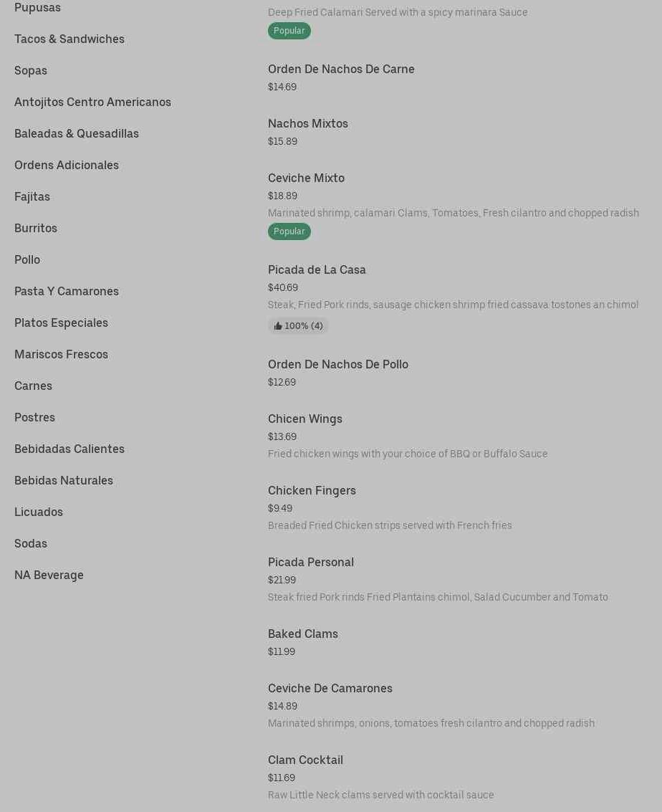Viewport: 662px width, 812px height.
Task: Select the Chicken Fingers item
Action: [312, 490]
